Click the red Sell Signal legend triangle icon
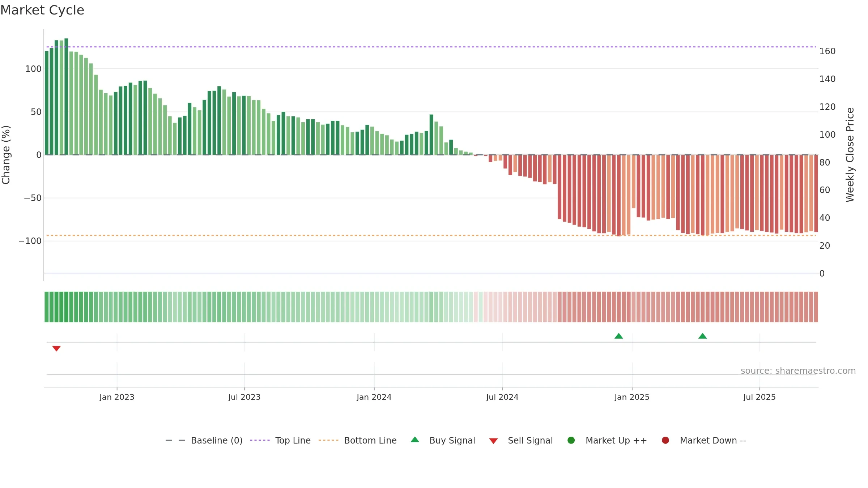 point(494,441)
